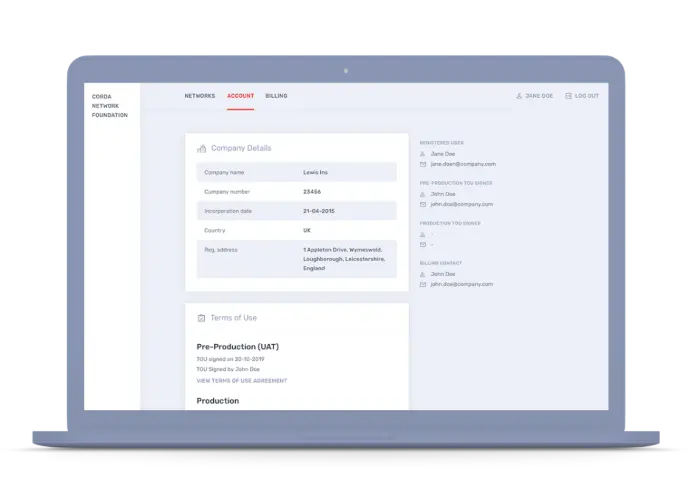Select the Account tab
This screenshot has width=690, height=487.
(x=240, y=96)
